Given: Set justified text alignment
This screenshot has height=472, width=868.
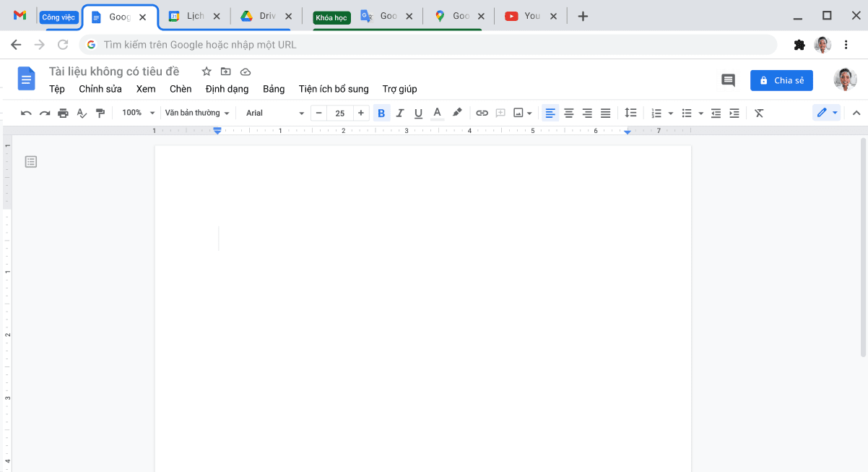Looking at the screenshot, I should (606, 113).
